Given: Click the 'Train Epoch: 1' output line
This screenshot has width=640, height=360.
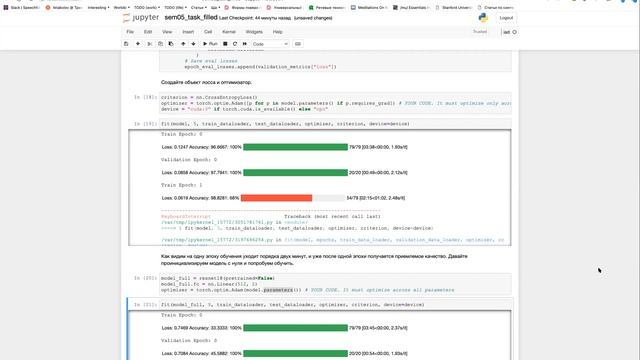Looking at the screenshot, I should [x=182, y=185].
